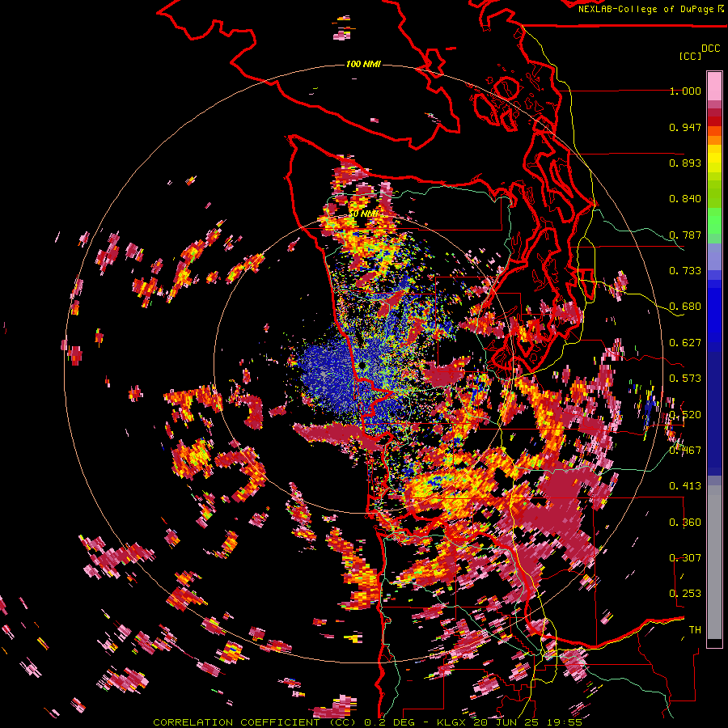Click the [CC] legend unit label
This screenshot has width=728, height=728.
(690, 56)
